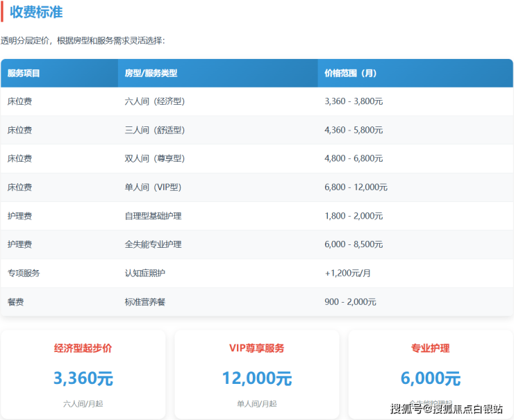Select the 单人间（VIP型） row cell
The width and height of the screenshot is (514, 420).
click(154, 187)
